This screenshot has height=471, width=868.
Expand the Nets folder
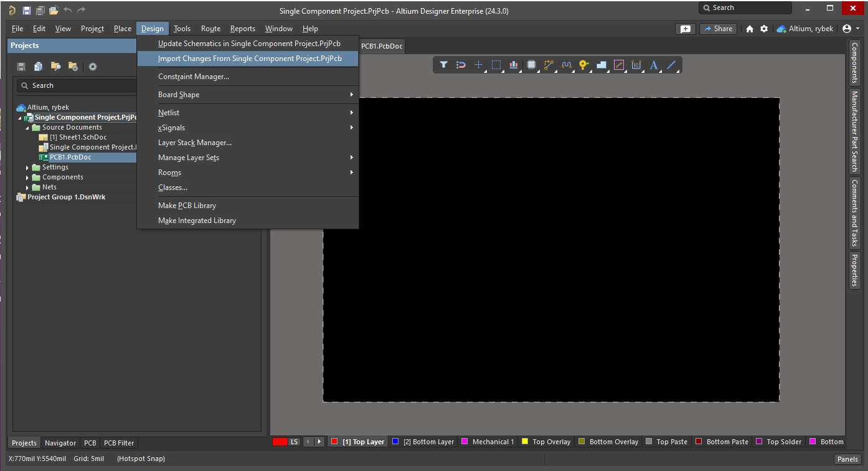tap(27, 188)
